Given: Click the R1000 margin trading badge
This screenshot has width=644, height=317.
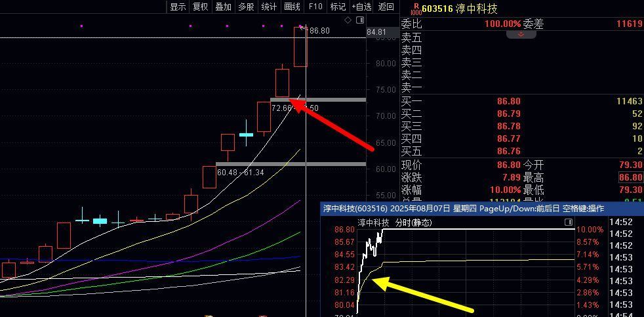Looking at the screenshot, I should tap(416, 9).
